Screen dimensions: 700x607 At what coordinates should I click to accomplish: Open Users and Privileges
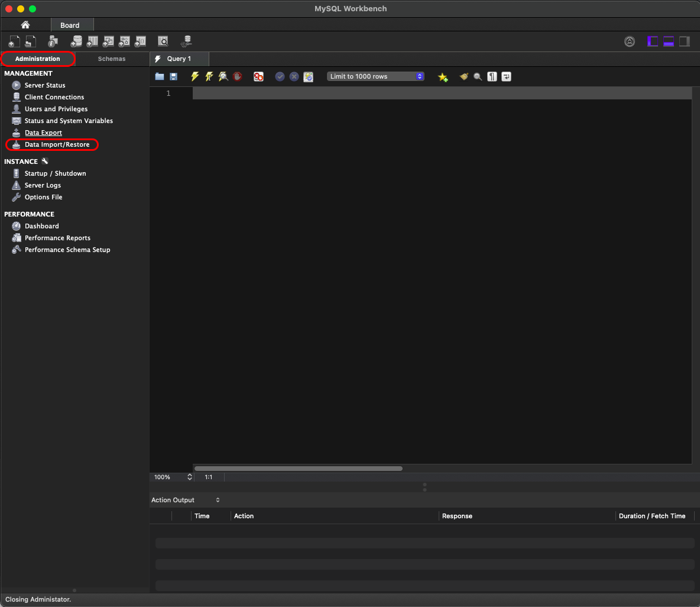(56, 109)
